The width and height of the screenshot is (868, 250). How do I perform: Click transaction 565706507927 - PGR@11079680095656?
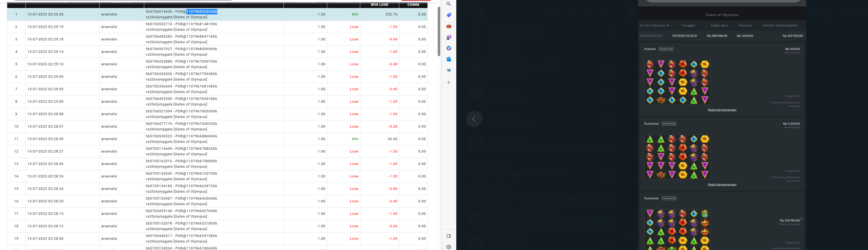tap(181, 49)
